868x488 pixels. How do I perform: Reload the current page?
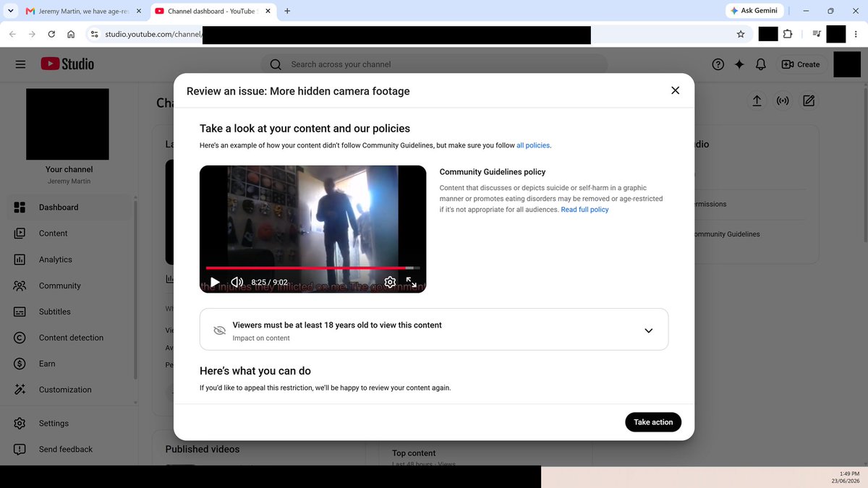click(x=51, y=34)
